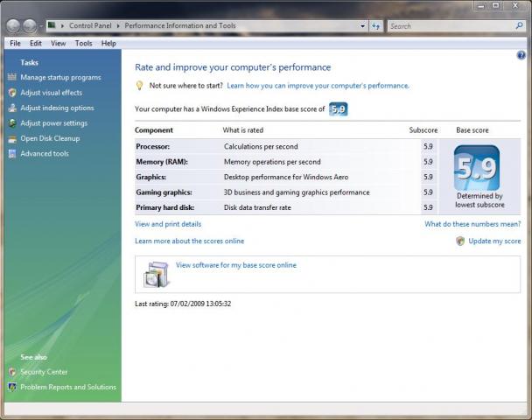Click the Advanced tools icon
Screen dimensions: 532x420
12,154
